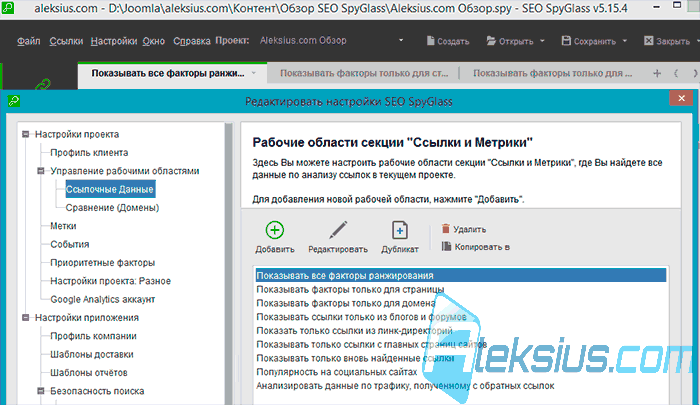Viewport: 700px width, 405px height.
Task: Collapse Настройки приложения tree node
Action: [x=25, y=317]
